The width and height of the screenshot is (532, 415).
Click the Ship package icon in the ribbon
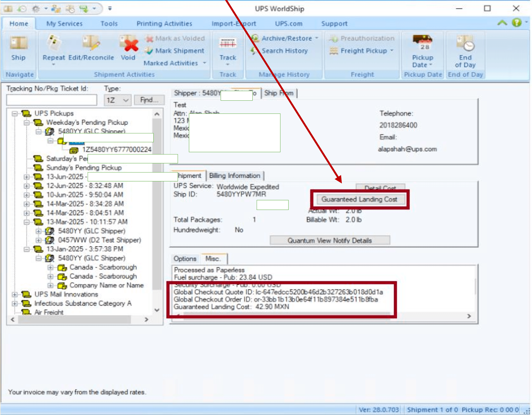click(x=19, y=43)
